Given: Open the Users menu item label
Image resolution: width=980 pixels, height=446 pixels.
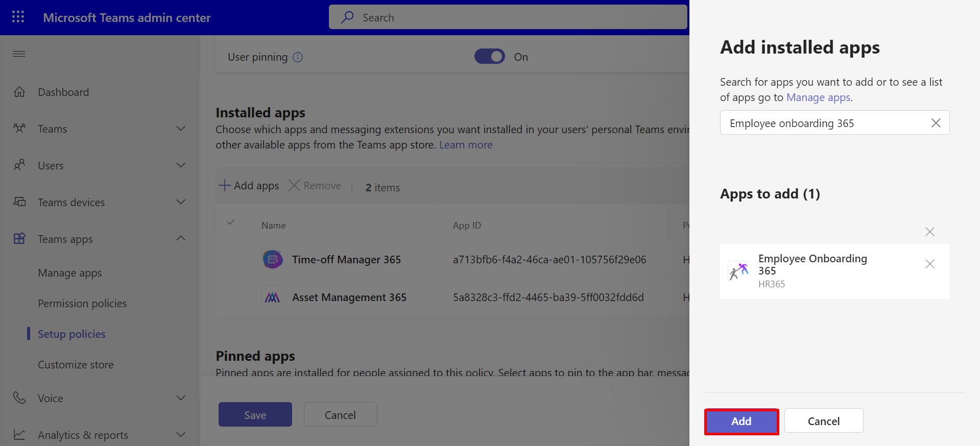Looking at the screenshot, I should tap(51, 166).
